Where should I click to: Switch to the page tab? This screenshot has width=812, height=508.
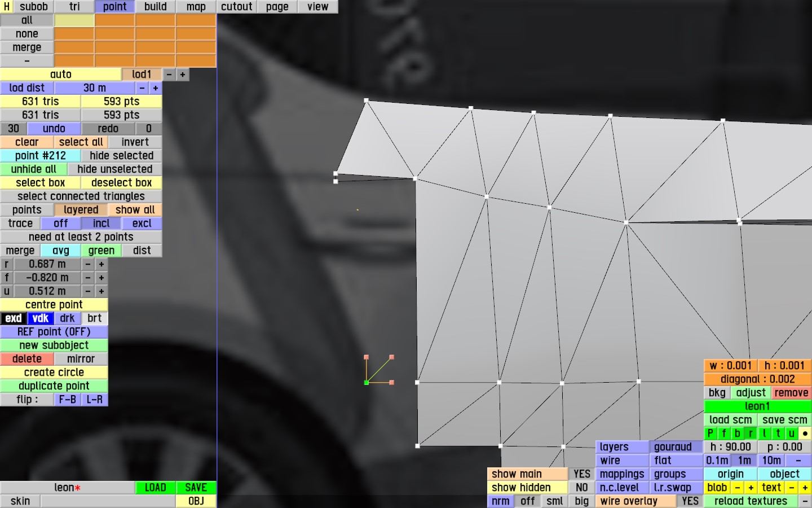coord(277,7)
